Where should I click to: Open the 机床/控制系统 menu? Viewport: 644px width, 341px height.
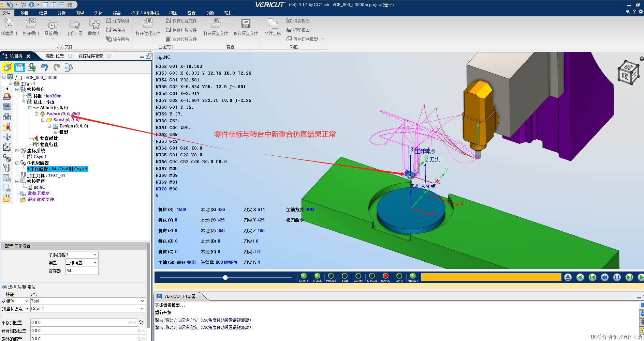[x=145, y=13]
